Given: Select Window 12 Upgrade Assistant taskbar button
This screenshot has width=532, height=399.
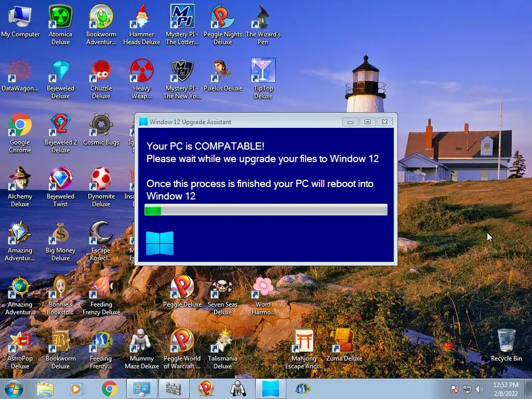Looking at the screenshot, I should point(270,389).
